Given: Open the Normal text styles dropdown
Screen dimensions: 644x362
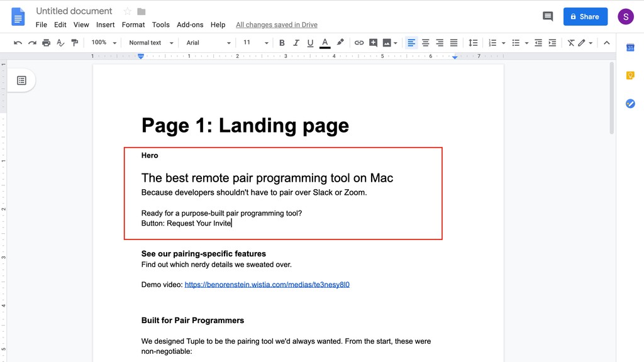Looking at the screenshot, I should pos(151,43).
